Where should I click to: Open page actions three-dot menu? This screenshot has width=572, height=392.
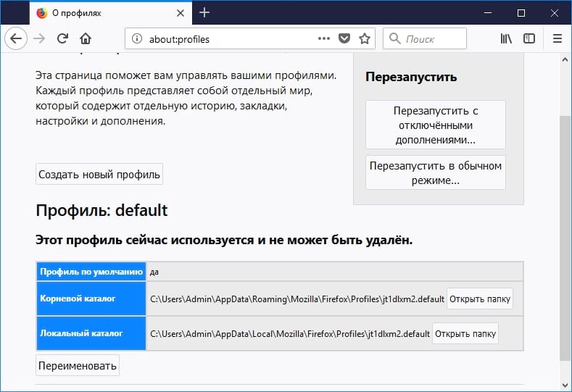click(323, 38)
